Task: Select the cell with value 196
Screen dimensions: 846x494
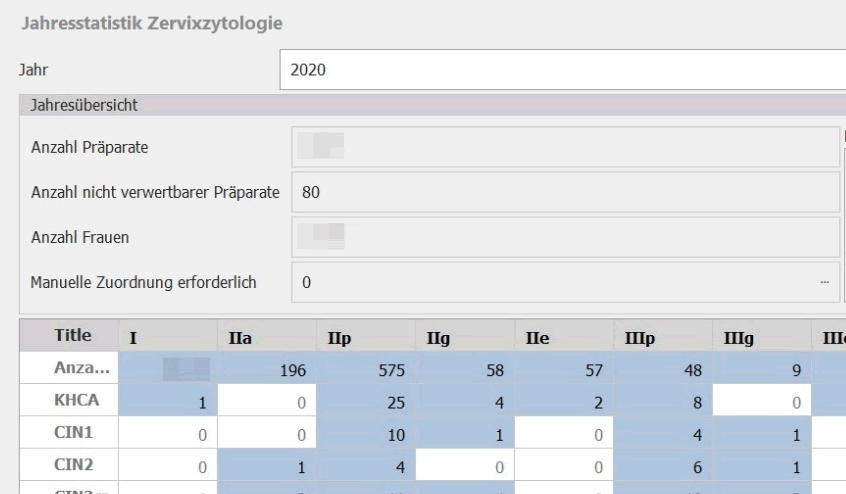Action: coord(266,367)
